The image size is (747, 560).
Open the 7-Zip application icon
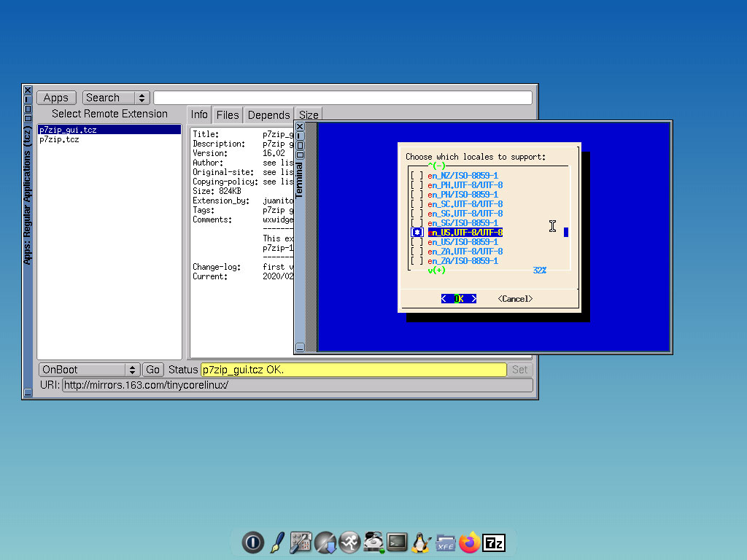[495, 542]
